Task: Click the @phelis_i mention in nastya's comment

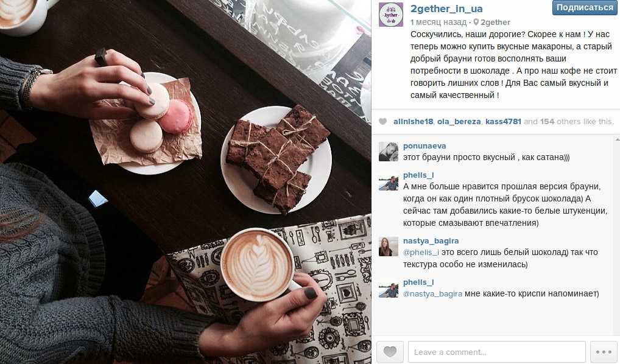Action: pos(421,252)
